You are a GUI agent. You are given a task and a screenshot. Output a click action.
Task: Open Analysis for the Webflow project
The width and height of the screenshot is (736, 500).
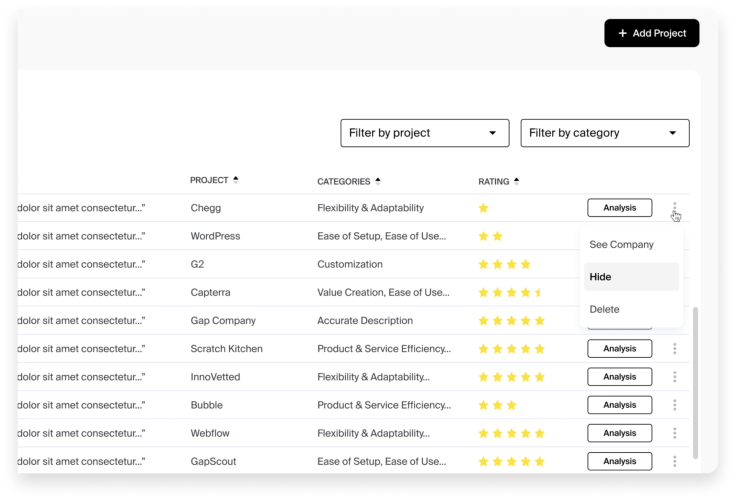(619, 433)
